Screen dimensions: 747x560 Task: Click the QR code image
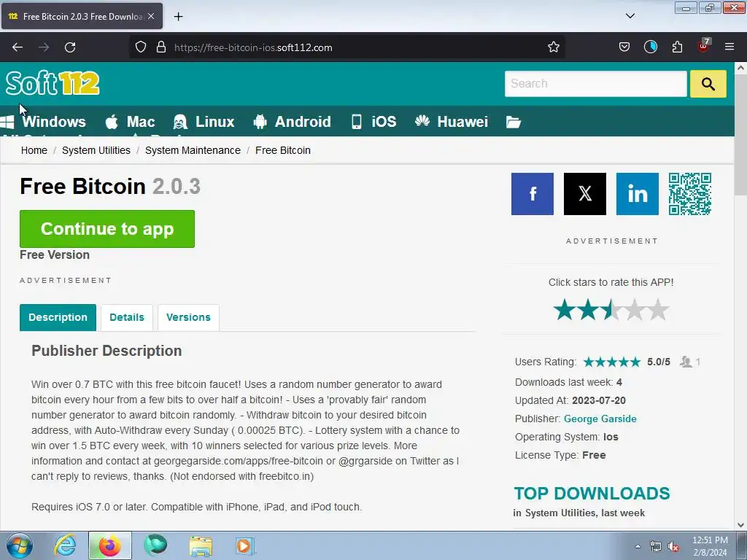pyautogui.click(x=690, y=194)
